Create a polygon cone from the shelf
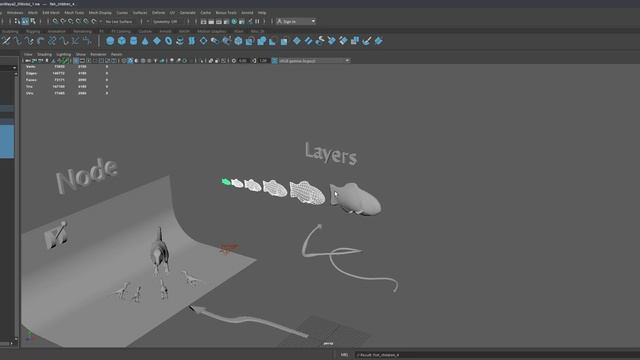Viewport: 640px width, 360px height. (145, 41)
